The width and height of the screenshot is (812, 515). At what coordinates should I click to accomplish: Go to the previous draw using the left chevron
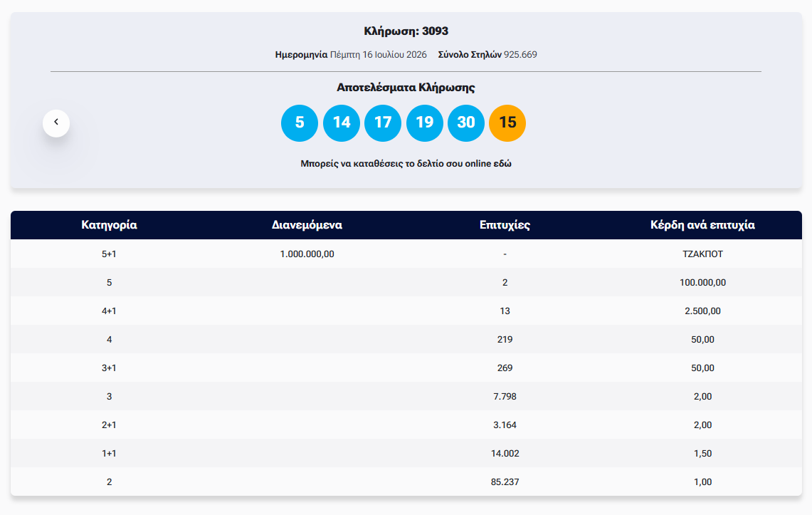click(56, 123)
